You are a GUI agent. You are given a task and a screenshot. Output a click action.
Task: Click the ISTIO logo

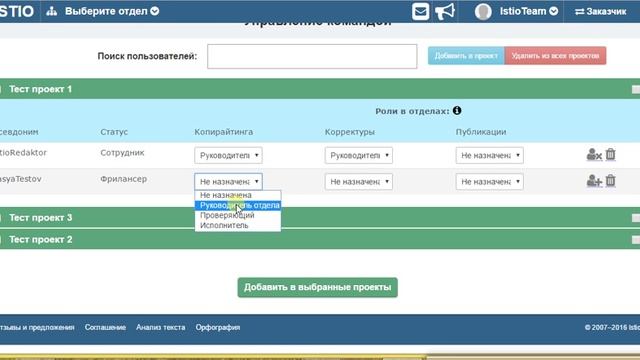coord(16,11)
